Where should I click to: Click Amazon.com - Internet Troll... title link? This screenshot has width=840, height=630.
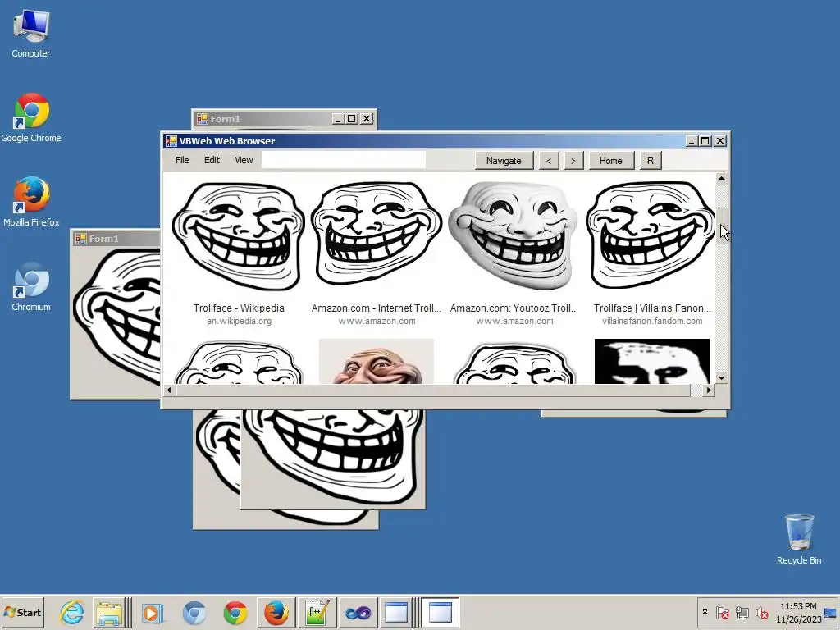[x=376, y=308]
